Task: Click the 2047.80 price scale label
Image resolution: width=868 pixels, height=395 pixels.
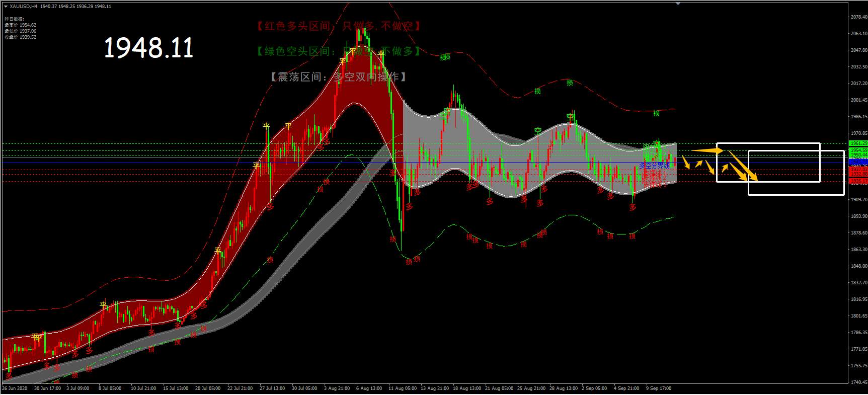Action: click(859, 50)
